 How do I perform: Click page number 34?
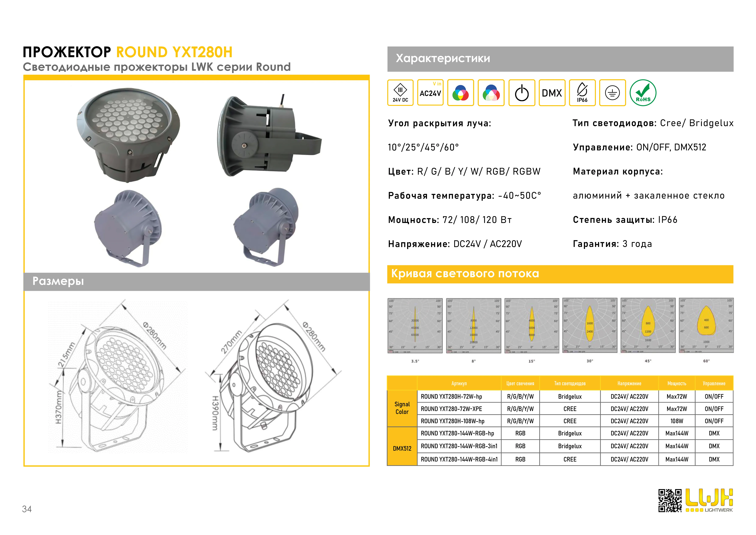[27, 509]
